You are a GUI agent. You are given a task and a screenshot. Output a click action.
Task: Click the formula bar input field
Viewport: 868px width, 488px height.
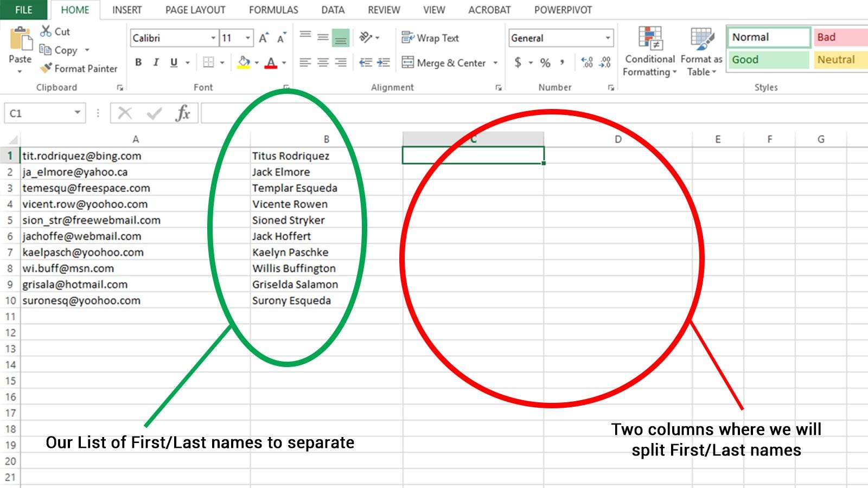[x=534, y=113]
